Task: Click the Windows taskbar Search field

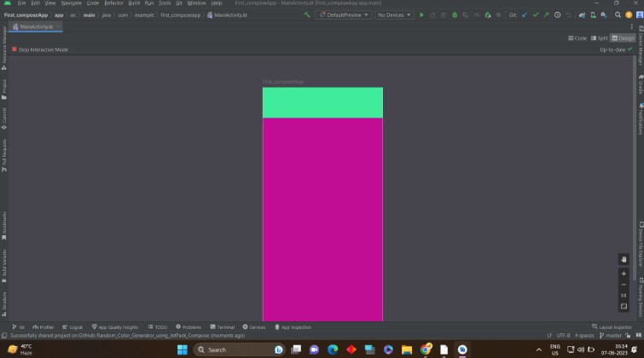Action: (x=239, y=349)
